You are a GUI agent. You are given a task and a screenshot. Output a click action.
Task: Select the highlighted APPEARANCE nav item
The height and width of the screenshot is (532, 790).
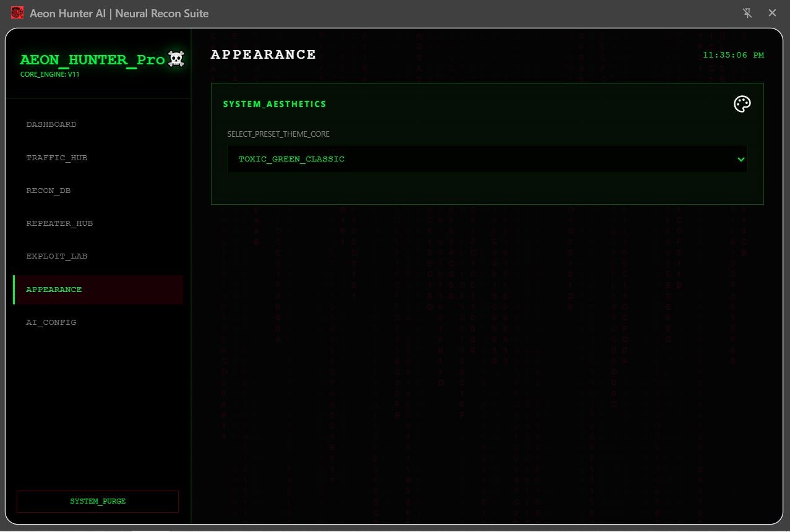click(54, 289)
